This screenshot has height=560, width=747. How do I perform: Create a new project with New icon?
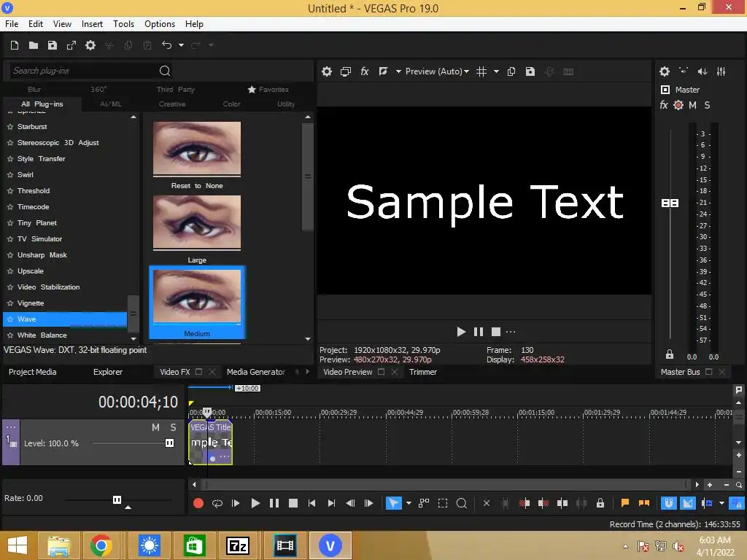(15, 45)
